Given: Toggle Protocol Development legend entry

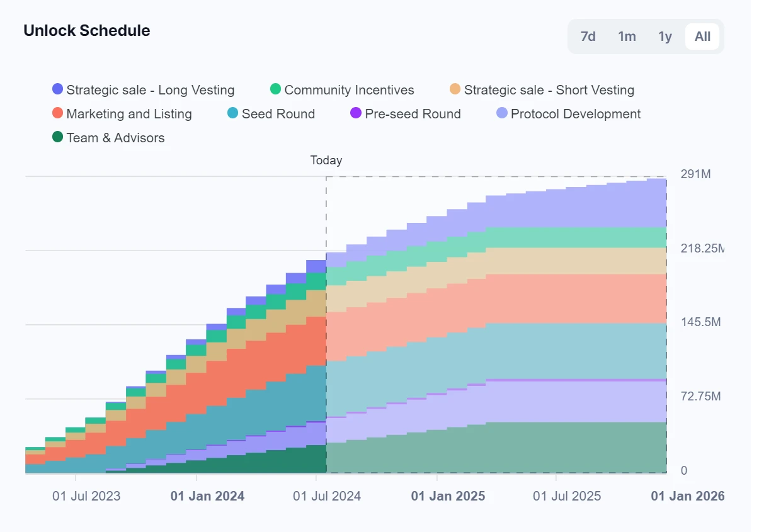Looking at the screenshot, I should 575,114.
